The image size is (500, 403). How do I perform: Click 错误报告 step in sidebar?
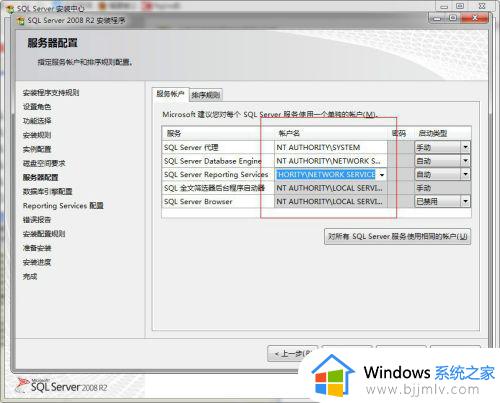[37, 220]
